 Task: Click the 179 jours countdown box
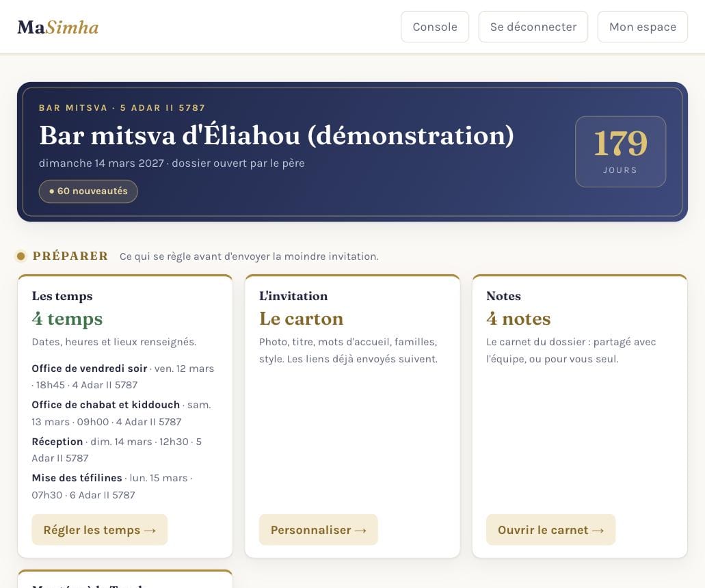[620, 152]
